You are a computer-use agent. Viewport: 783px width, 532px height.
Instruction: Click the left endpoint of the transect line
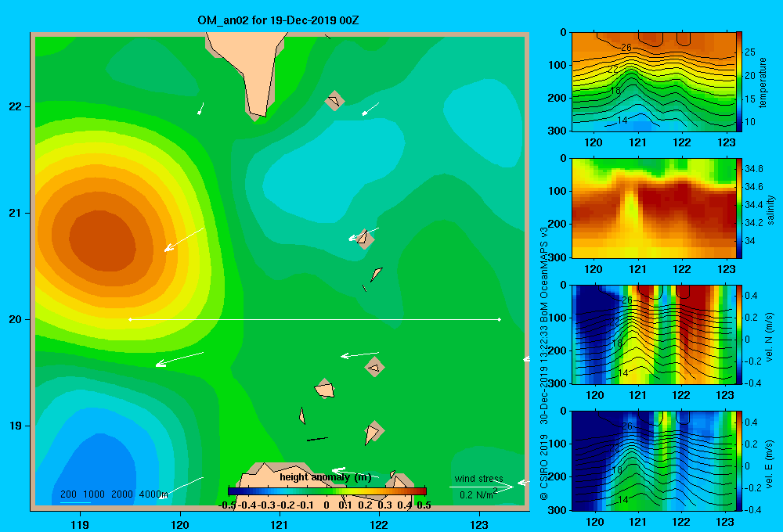coord(130,319)
